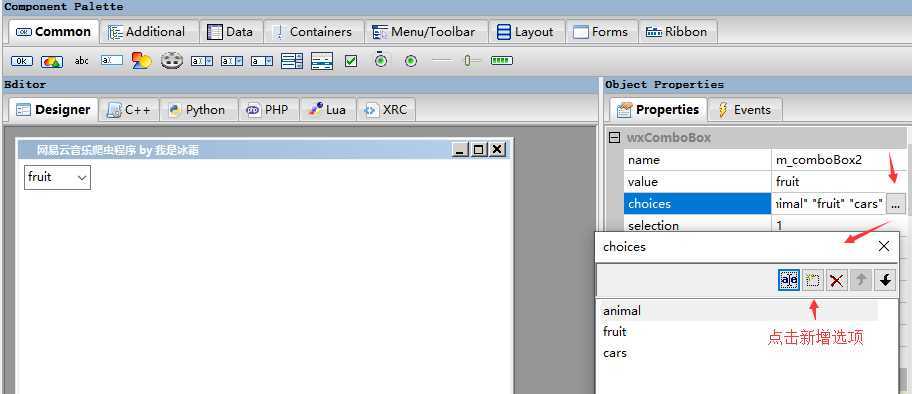Select the wxGauge green progress icon

point(501,60)
